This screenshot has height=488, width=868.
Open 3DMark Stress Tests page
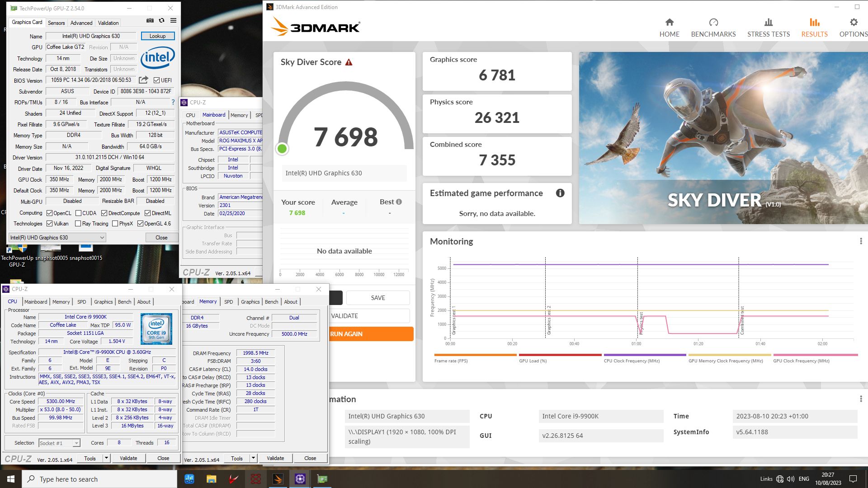768,28
